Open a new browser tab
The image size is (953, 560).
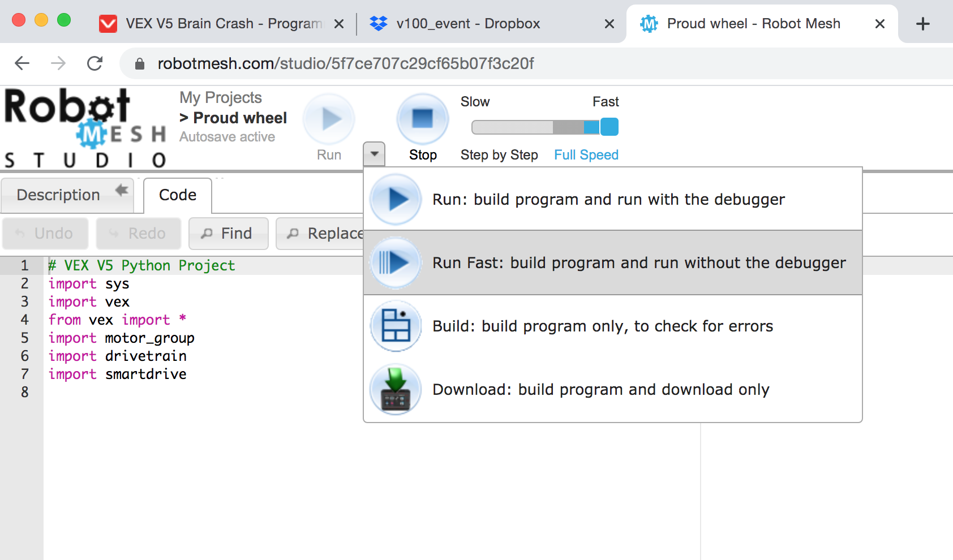923,23
